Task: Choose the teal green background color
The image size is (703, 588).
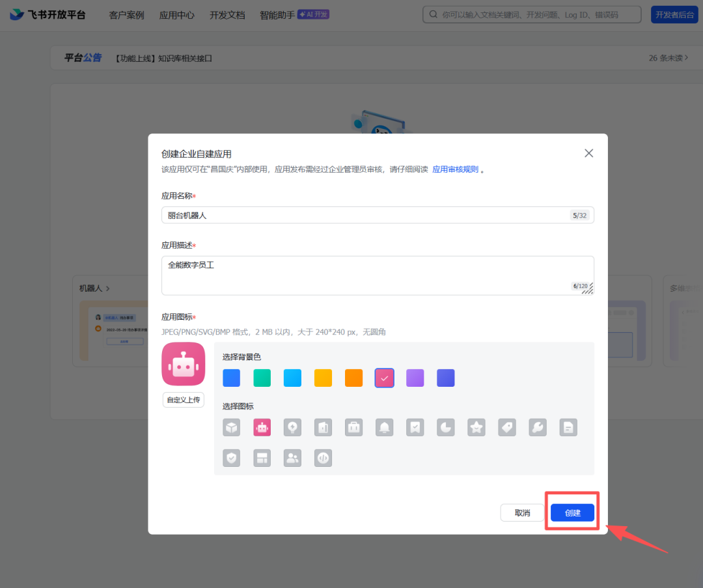Action: pos(262,378)
